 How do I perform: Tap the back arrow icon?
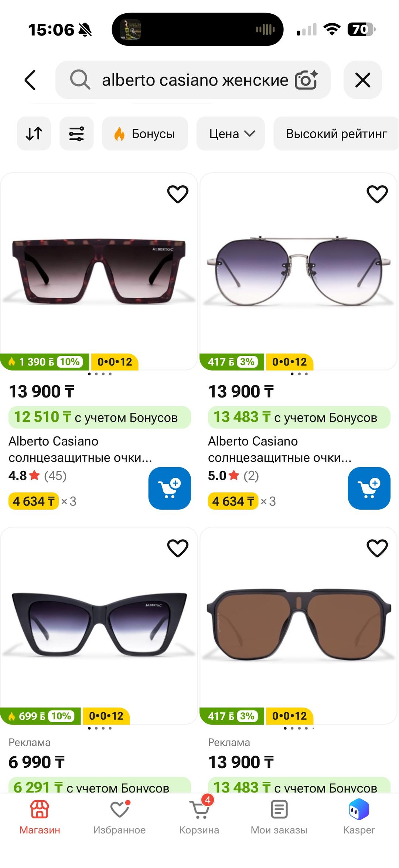pyautogui.click(x=30, y=80)
